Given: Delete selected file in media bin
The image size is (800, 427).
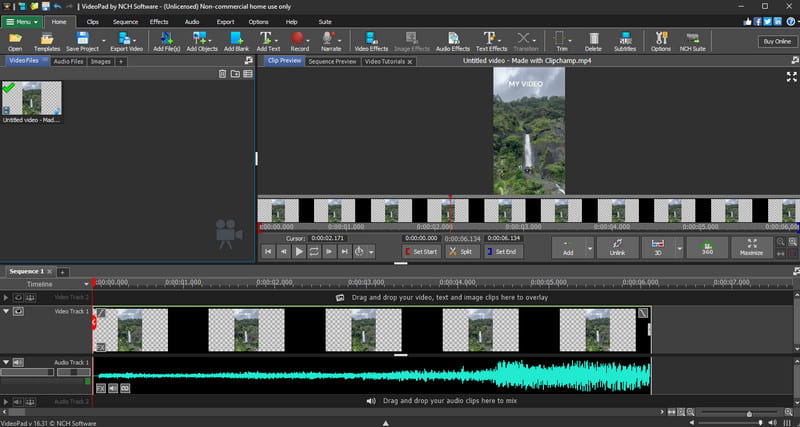Looking at the screenshot, I should coord(222,74).
